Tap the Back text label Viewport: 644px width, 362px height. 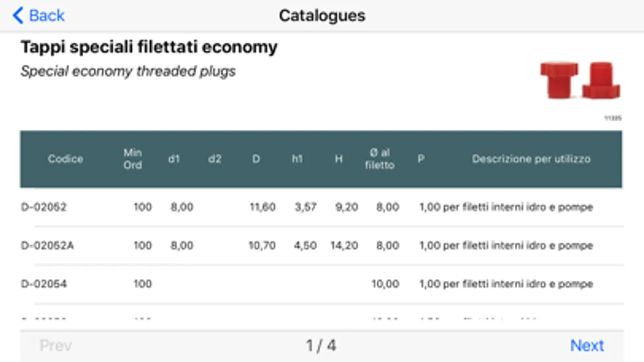(x=47, y=16)
